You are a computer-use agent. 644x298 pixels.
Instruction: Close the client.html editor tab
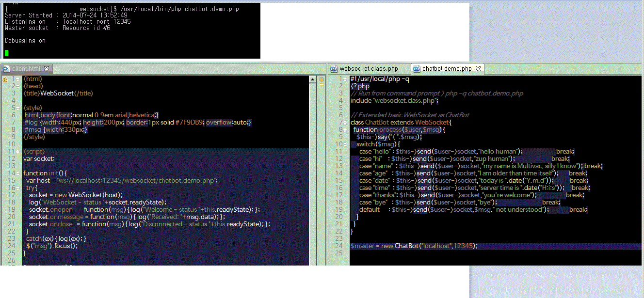click(x=47, y=69)
